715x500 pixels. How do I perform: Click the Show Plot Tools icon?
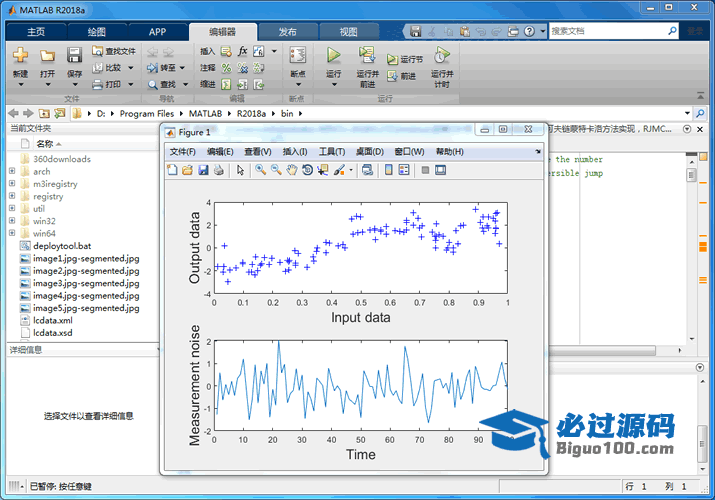pos(440,170)
